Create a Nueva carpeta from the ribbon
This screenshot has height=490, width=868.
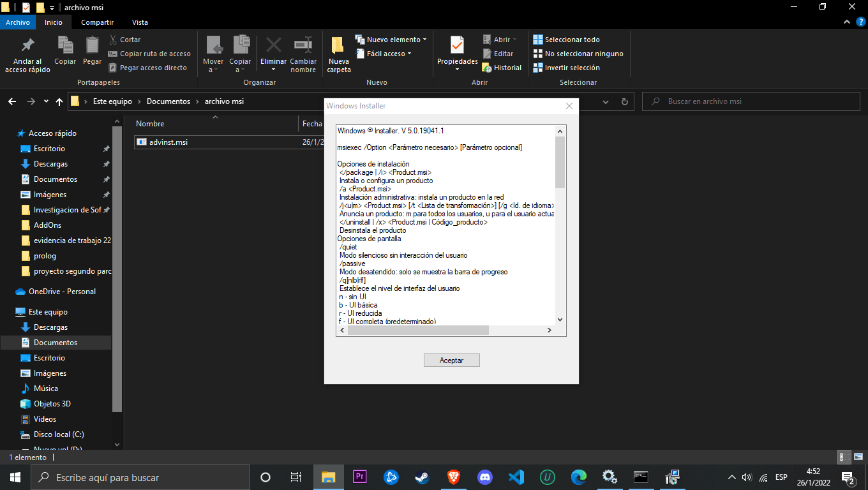[339, 54]
